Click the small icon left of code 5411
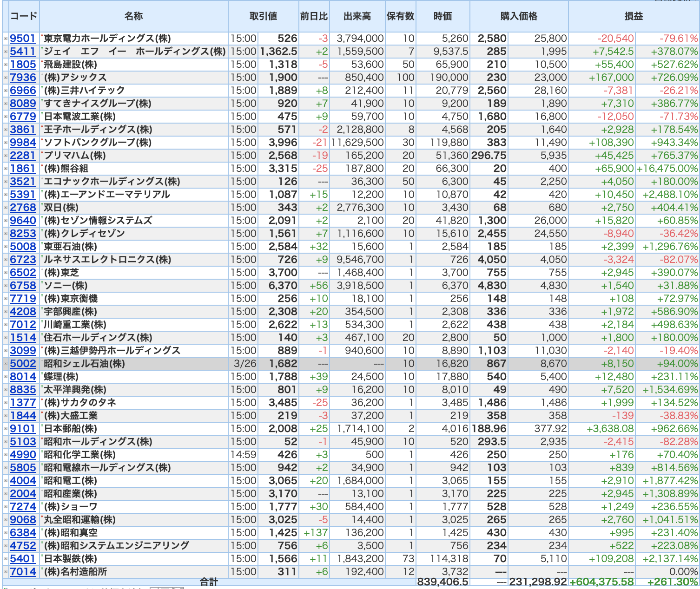 (6, 52)
